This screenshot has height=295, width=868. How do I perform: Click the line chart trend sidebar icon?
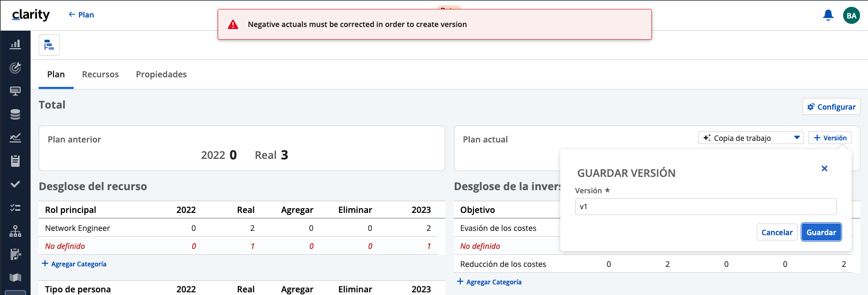(15, 138)
